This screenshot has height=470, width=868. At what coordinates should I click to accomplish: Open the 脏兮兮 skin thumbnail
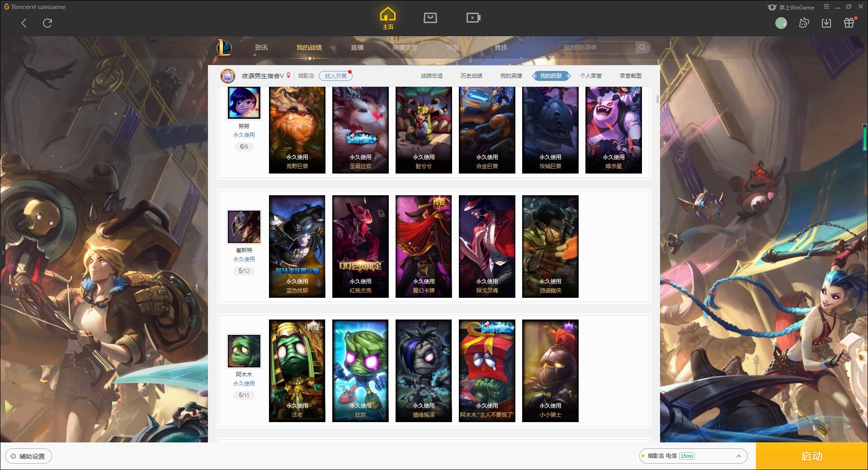click(x=424, y=130)
